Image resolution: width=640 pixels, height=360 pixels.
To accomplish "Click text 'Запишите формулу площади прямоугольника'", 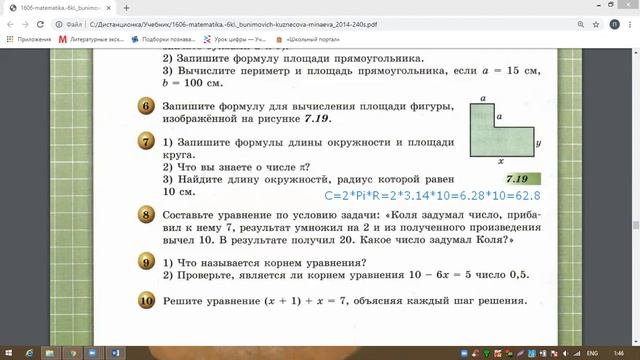I will (x=300, y=58).
